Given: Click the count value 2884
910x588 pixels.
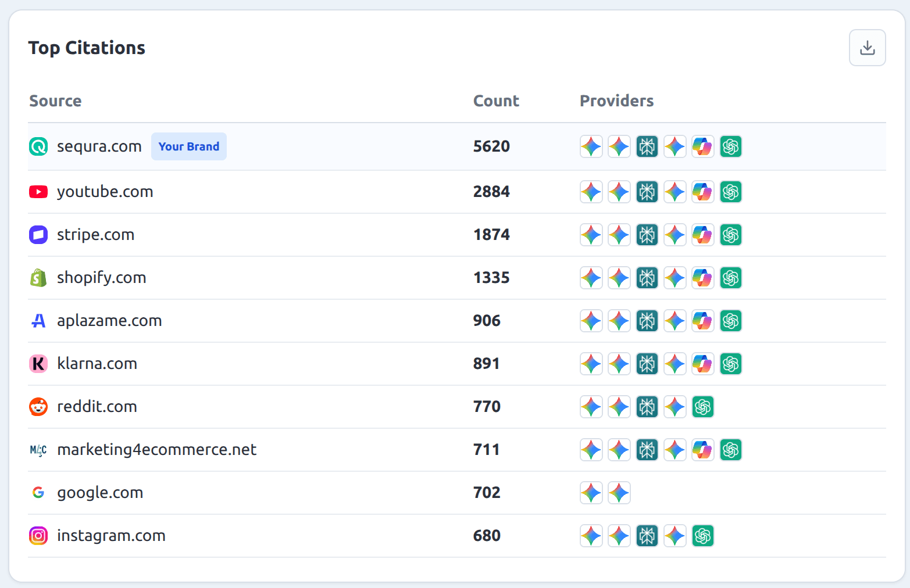Looking at the screenshot, I should click(491, 192).
